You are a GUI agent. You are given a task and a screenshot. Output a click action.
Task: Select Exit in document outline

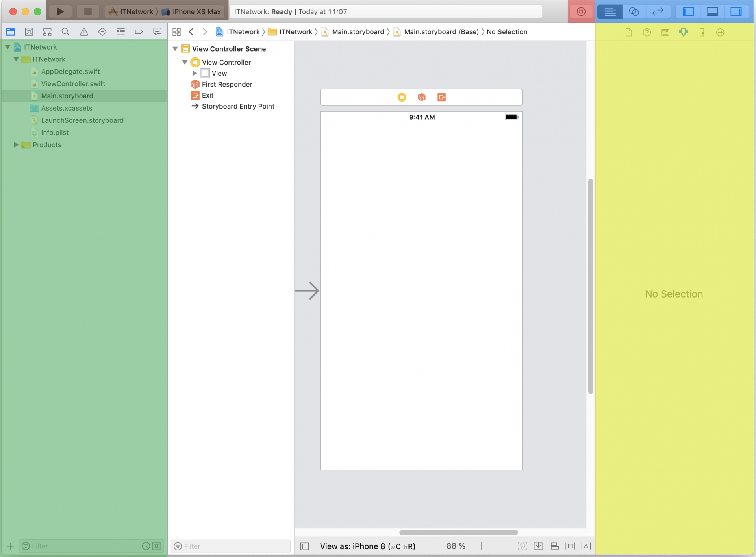(x=202, y=95)
